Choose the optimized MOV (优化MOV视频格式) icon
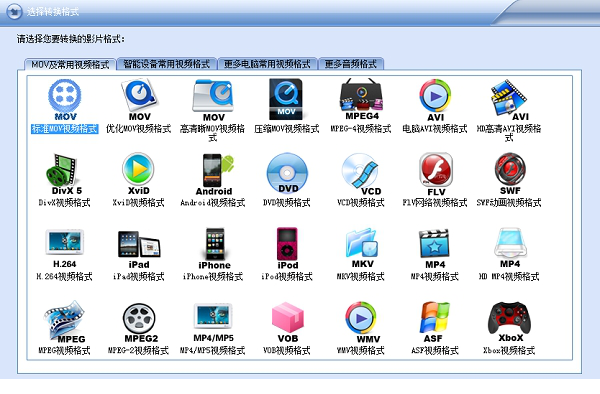 tap(139, 99)
